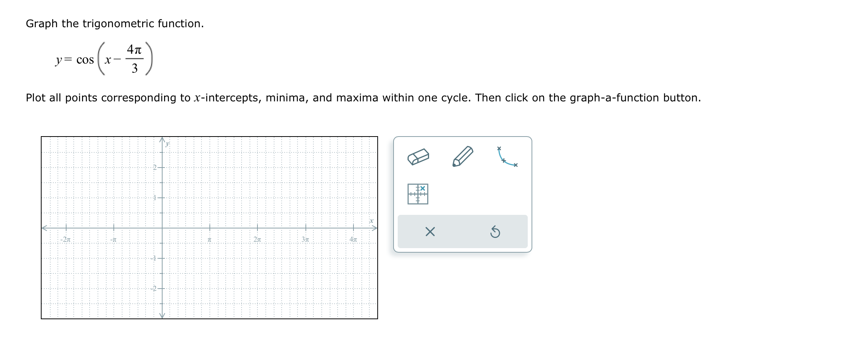
Task: Click the y-axis at the value 1
Action: (162, 197)
